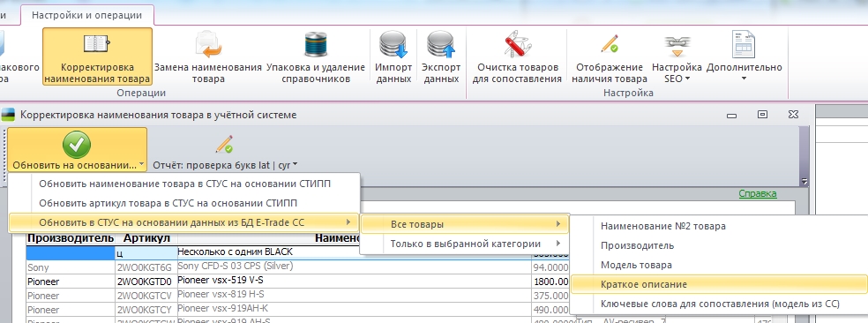Click toolbar overflow arrow at right edge
This screenshot has height=323, width=868.
pyautogui.click(x=804, y=181)
